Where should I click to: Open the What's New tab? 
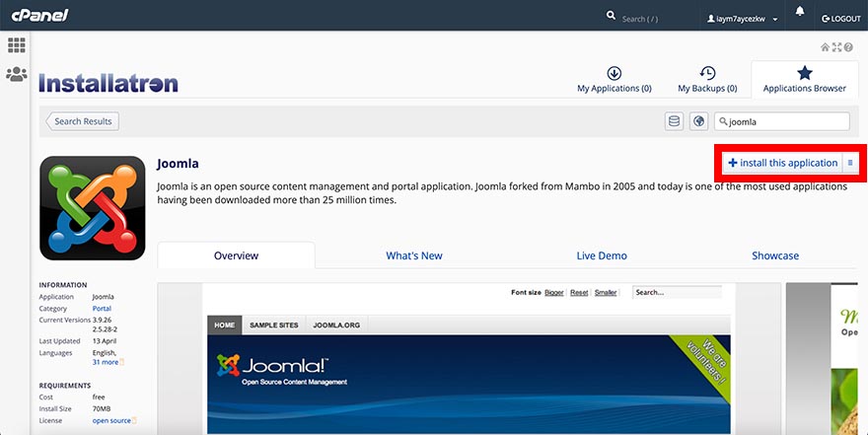(x=414, y=255)
